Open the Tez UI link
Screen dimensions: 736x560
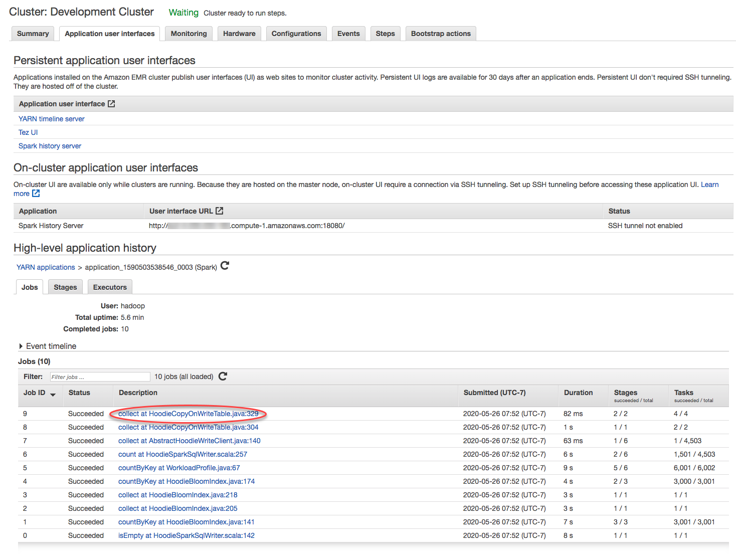pos(28,132)
